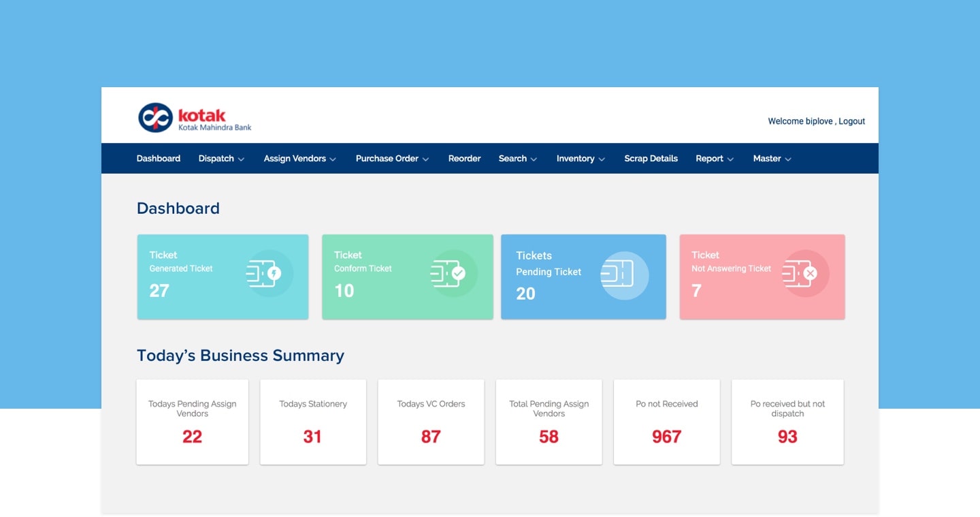The width and height of the screenshot is (980, 517).
Task: Click the value 58
Action: point(549,437)
